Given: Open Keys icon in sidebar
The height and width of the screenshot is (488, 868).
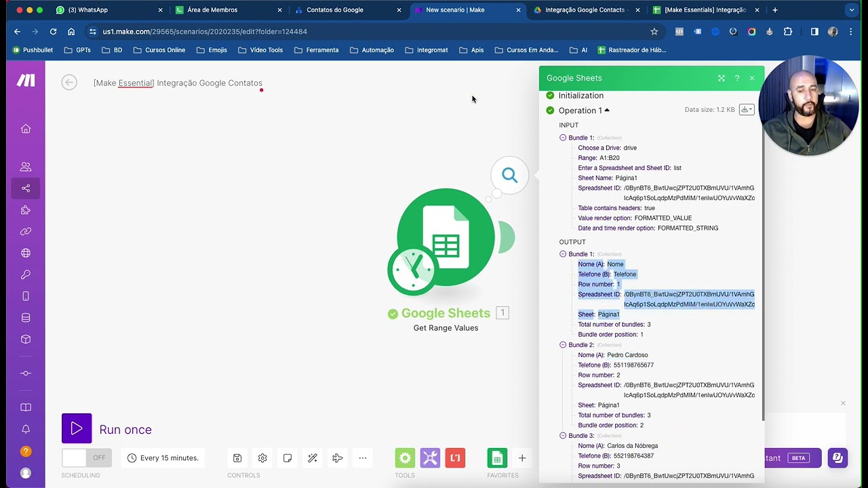Looking at the screenshot, I should click(x=26, y=274).
